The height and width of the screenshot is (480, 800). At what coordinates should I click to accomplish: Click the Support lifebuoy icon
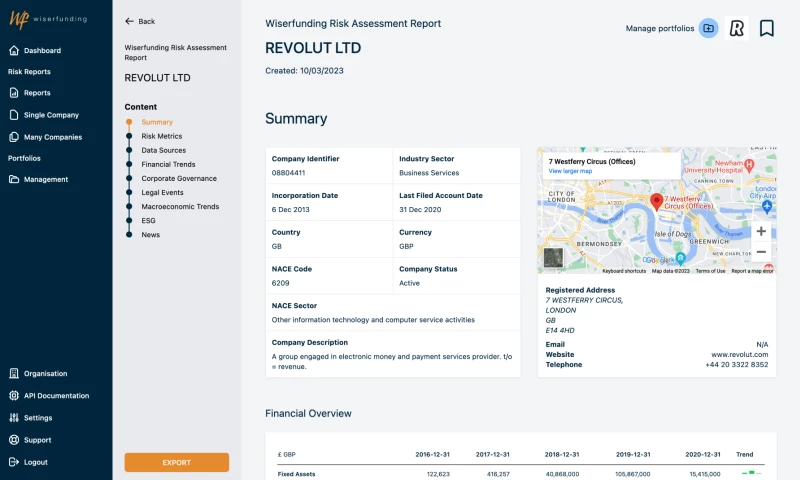pyautogui.click(x=14, y=440)
